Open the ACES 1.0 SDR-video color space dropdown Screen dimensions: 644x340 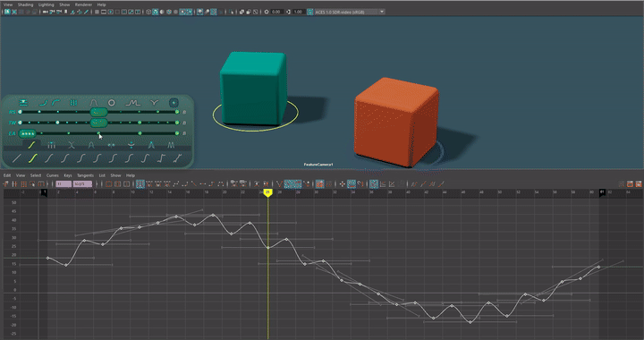tap(350, 12)
